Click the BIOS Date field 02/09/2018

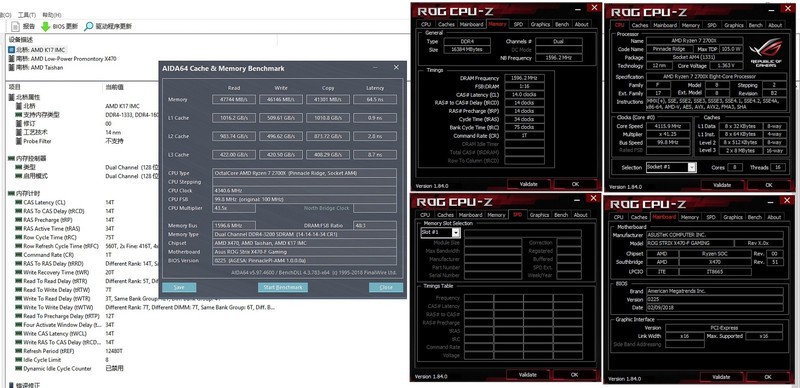tap(714, 308)
